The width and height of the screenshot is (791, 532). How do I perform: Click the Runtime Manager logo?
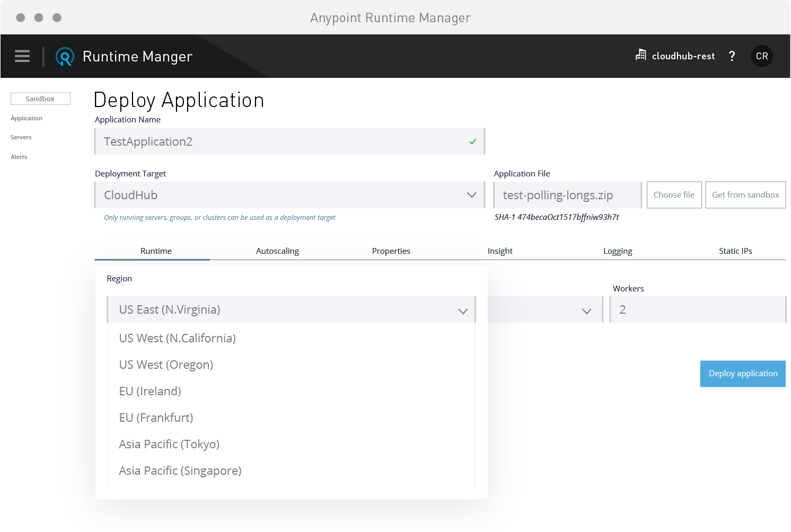point(64,56)
